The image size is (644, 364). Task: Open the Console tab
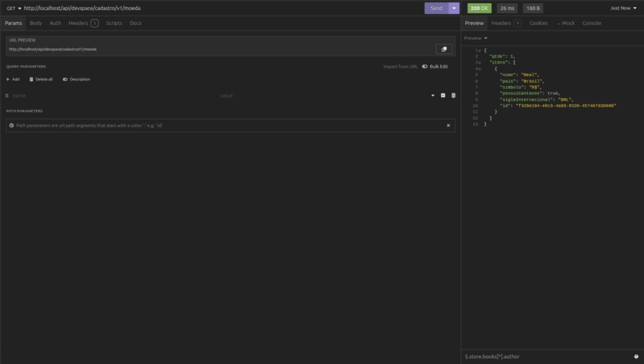(591, 23)
